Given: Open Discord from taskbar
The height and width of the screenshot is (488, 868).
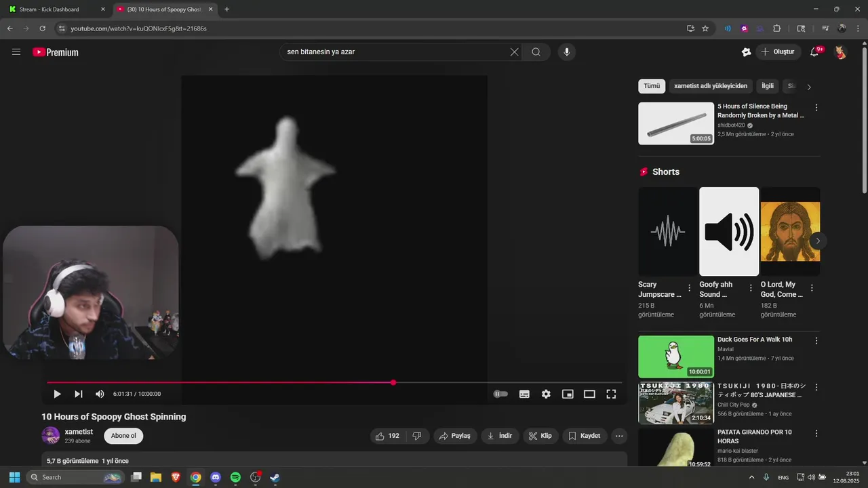Looking at the screenshot, I should click(x=216, y=477).
